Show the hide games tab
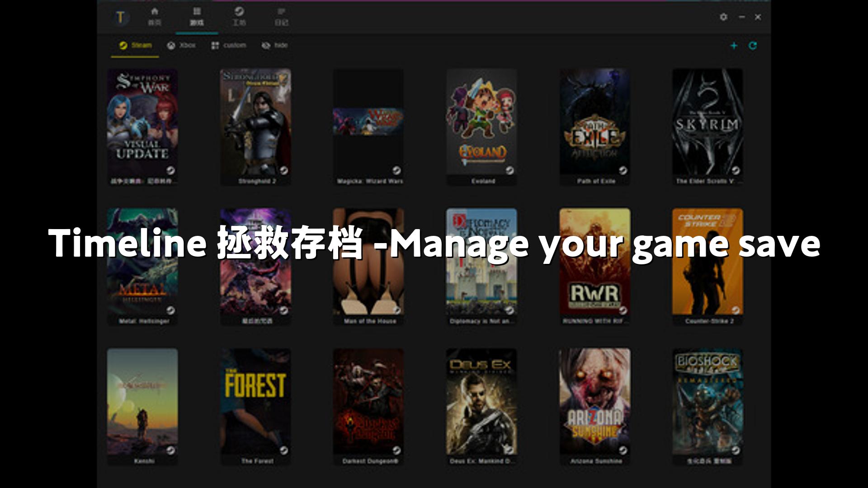 point(274,45)
